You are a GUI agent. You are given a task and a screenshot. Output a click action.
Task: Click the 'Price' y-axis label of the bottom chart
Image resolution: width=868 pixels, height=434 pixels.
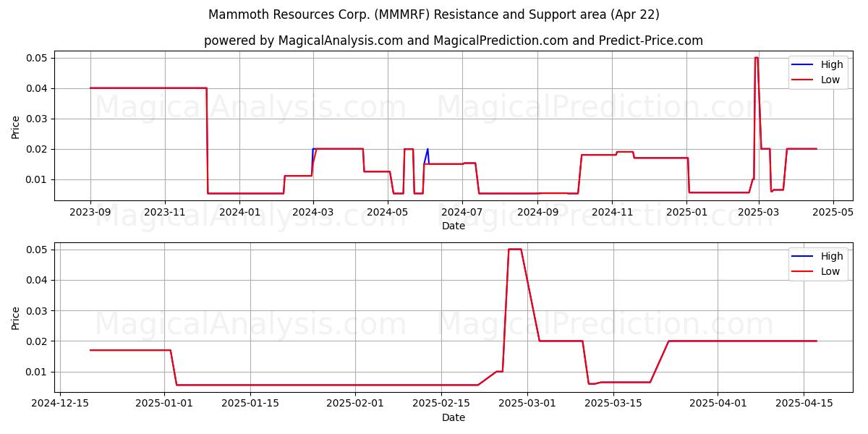click(16, 318)
